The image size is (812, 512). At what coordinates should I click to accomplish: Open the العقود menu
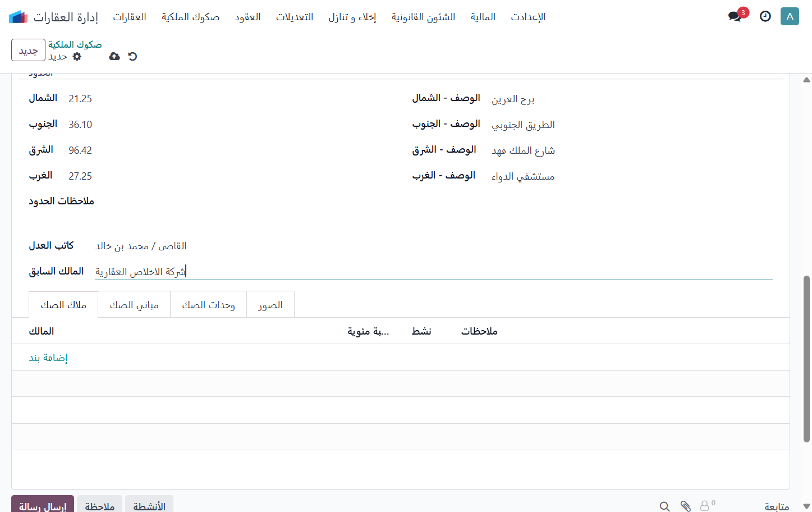click(247, 17)
